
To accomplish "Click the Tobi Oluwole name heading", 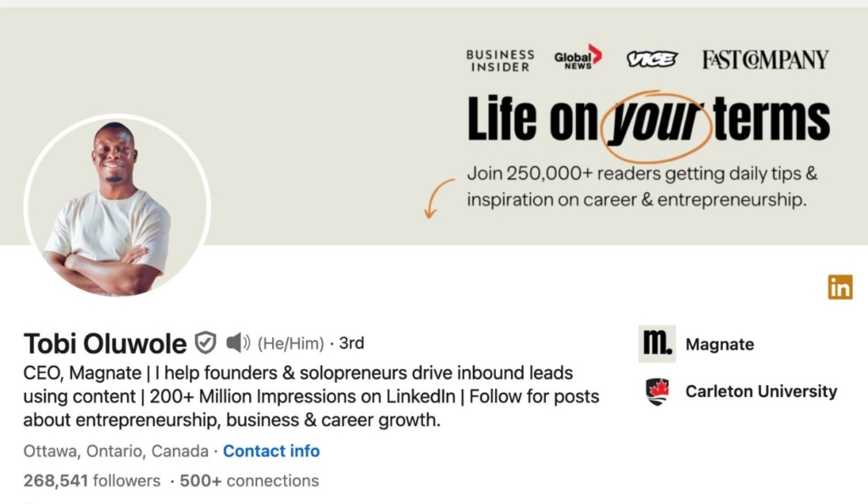I will point(105,344).
